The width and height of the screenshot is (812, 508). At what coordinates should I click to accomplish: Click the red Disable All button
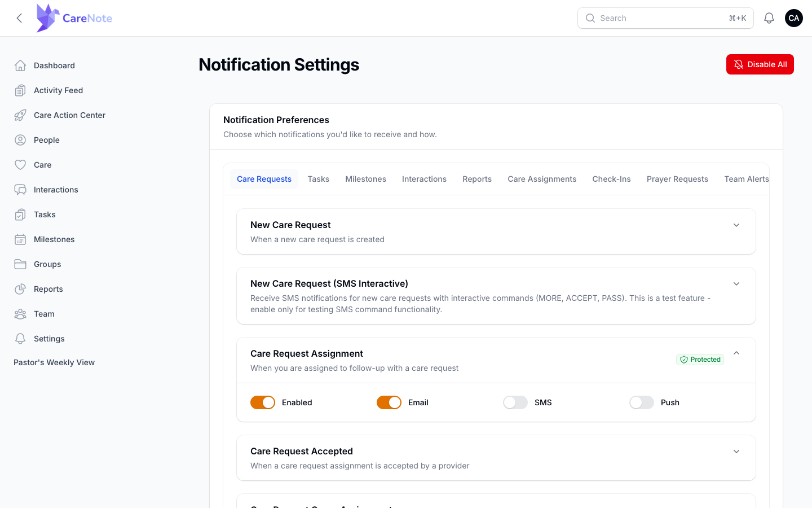(760, 64)
